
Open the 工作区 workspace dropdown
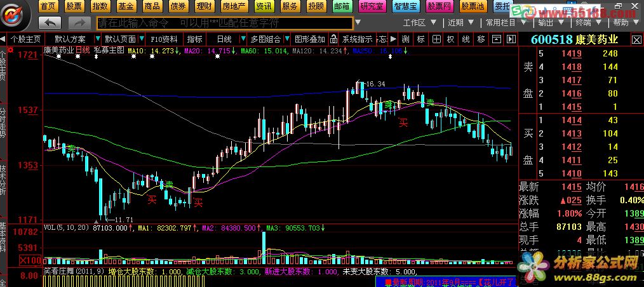(x=419, y=23)
